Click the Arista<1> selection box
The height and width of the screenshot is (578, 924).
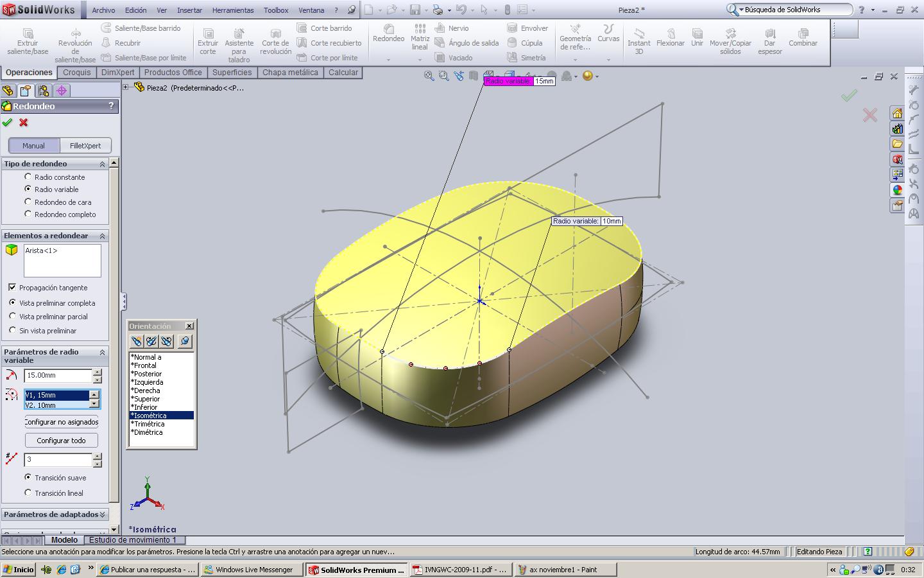62,261
